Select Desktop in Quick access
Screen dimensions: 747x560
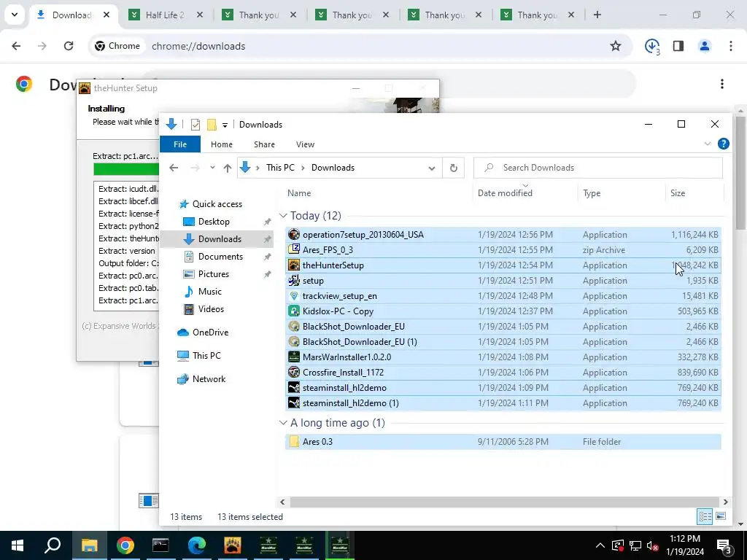click(214, 222)
